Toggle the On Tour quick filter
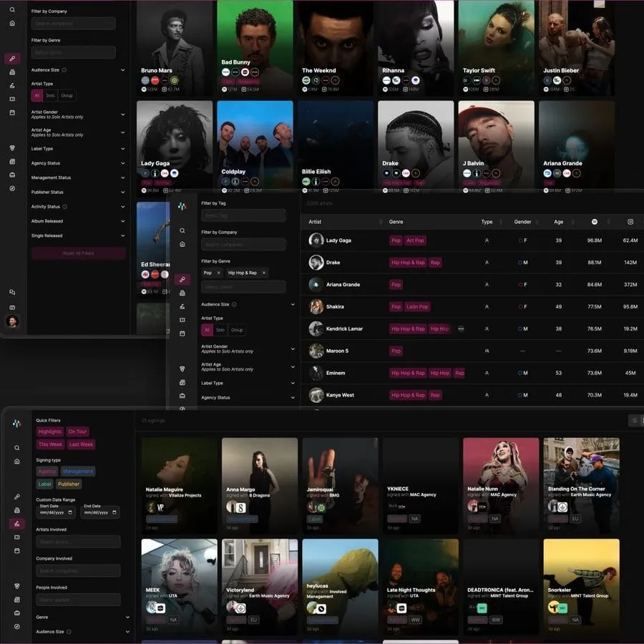The height and width of the screenshot is (644, 644). (x=78, y=431)
